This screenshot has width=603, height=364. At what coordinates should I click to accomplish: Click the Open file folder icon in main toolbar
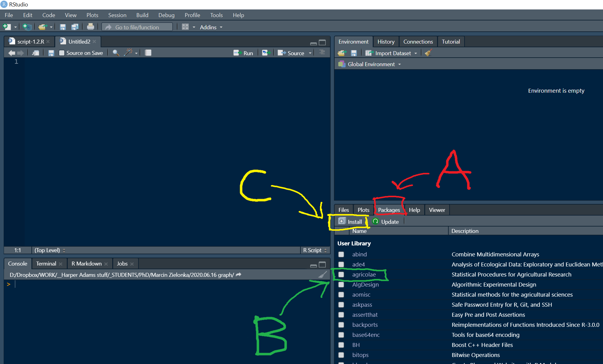43,27
